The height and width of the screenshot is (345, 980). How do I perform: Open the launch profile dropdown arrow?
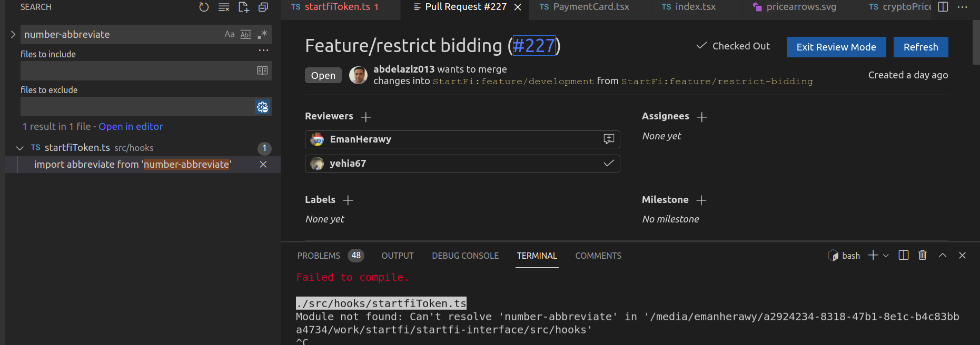(886, 256)
